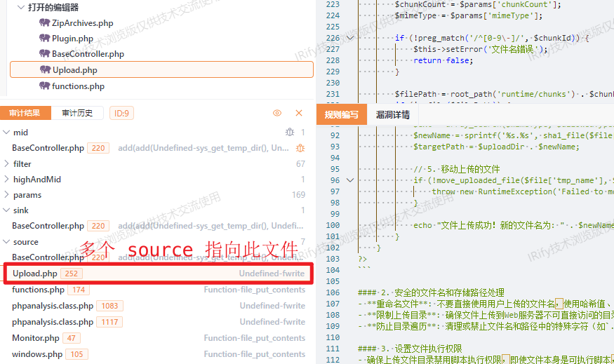
Task: Click line number 227 in the code editor
Action: point(333,49)
